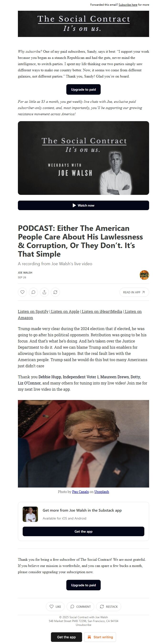The image size is (167, 644).
Task: Click the footer RESTACK button
Action: click(109, 607)
